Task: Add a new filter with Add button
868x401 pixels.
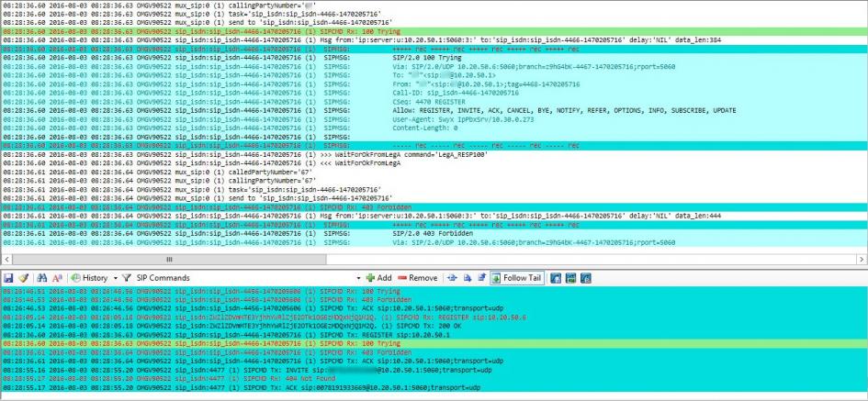Action: pyautogui.click(x=378, y=277)
